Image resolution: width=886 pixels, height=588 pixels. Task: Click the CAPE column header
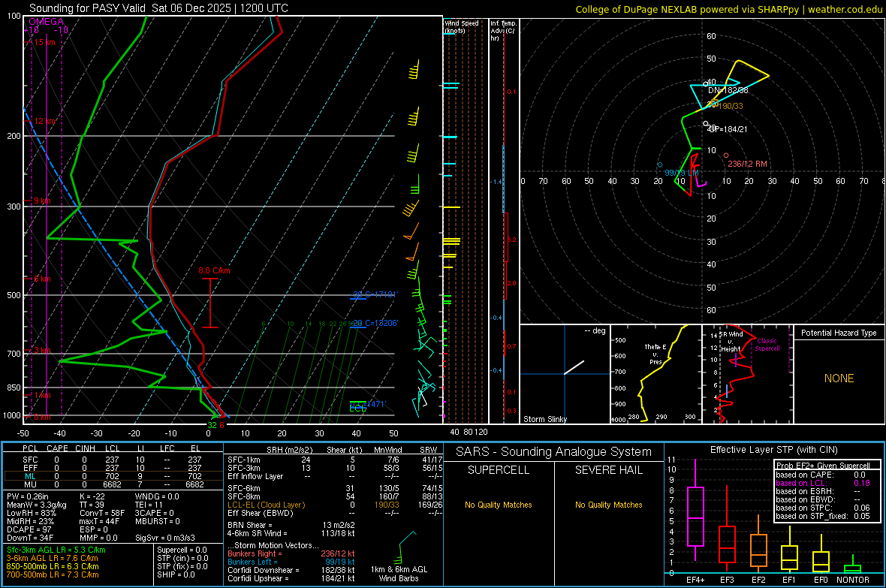pyautogui.click(x=57, y=448)
